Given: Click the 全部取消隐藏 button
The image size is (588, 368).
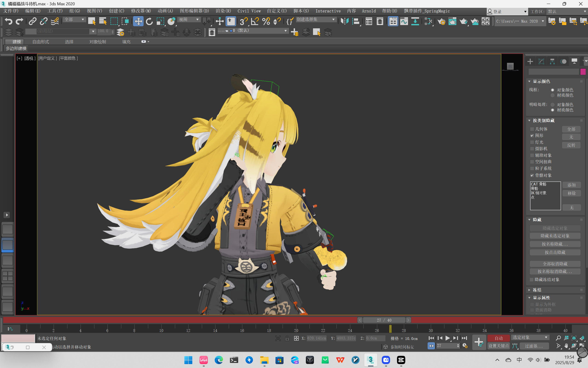Looking at the screenshot, I should [x=555, y=264].
